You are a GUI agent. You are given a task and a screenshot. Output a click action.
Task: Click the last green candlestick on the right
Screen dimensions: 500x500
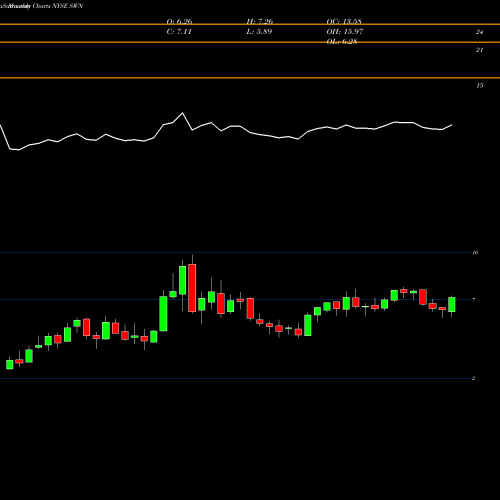tap(452, 304)
